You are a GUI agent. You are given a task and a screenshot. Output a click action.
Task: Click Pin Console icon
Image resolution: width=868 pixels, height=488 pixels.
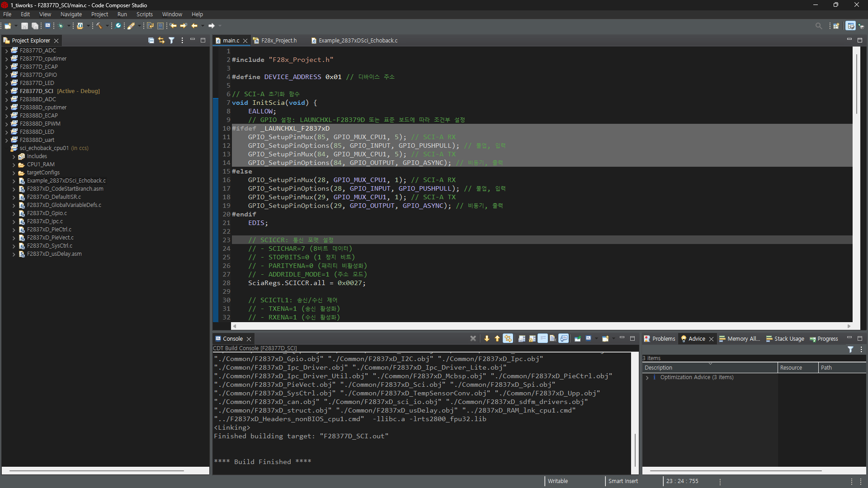coord(577,338)
